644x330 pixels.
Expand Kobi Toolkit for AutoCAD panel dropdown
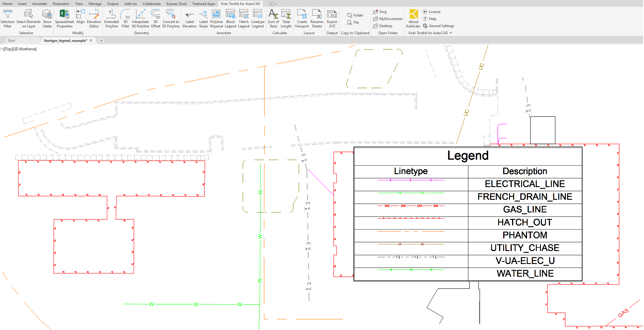[451, 33]
